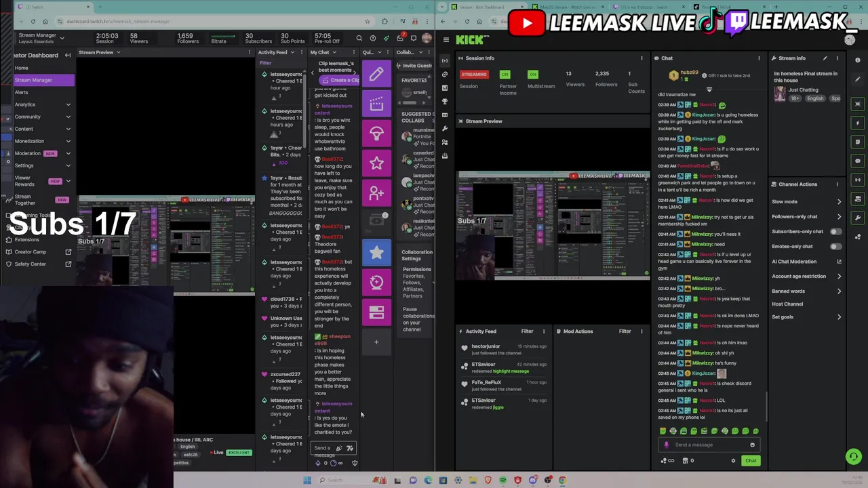Open Twitch help question mark icon
This screenshot has width=868, height=488.
click(x=373, y=39)
